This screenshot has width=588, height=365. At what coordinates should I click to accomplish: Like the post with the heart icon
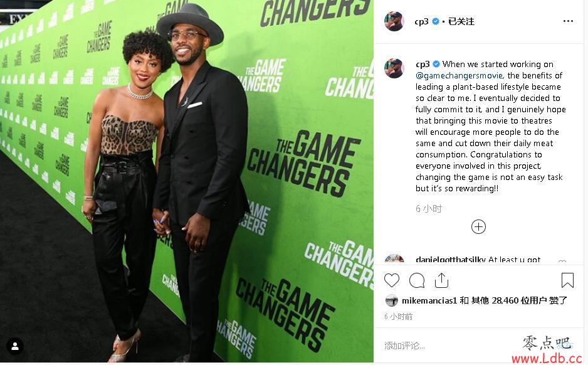point(392,280)
